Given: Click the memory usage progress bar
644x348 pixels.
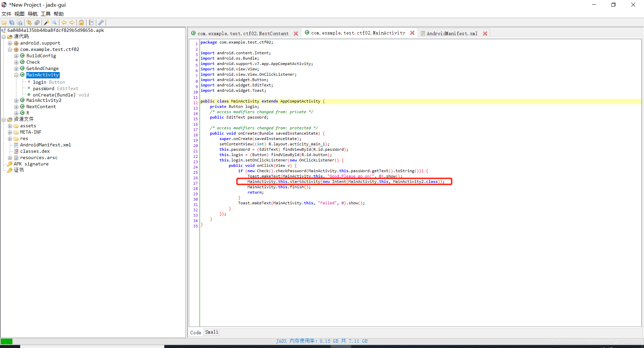Looking at the screenshot, I should pos(322,341).
